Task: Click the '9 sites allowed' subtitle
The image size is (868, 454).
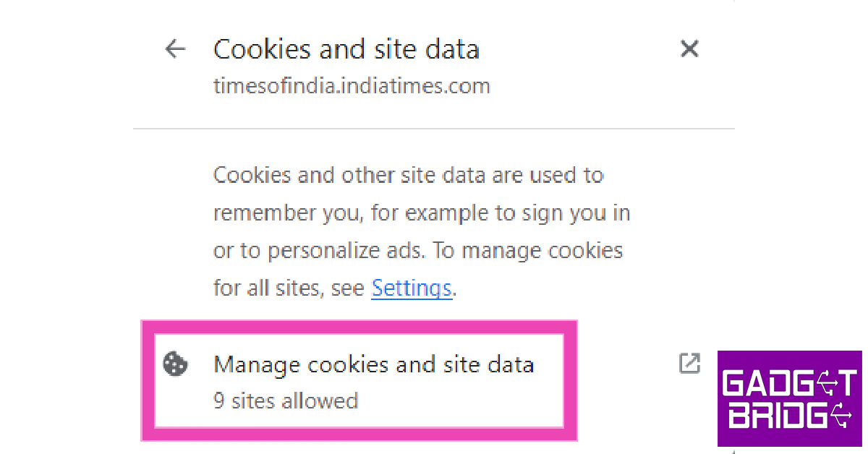Action: pyautogui.click(x=286, y=401)
